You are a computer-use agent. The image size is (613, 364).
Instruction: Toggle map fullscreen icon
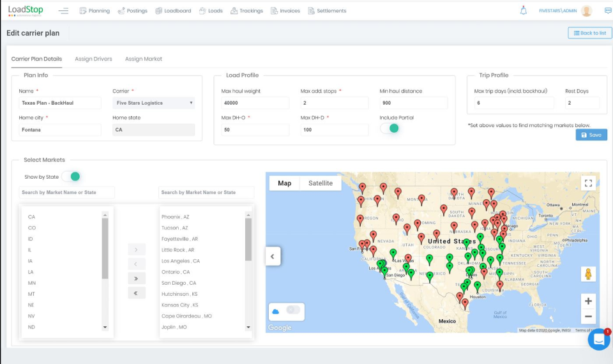(x=588, y=183)
